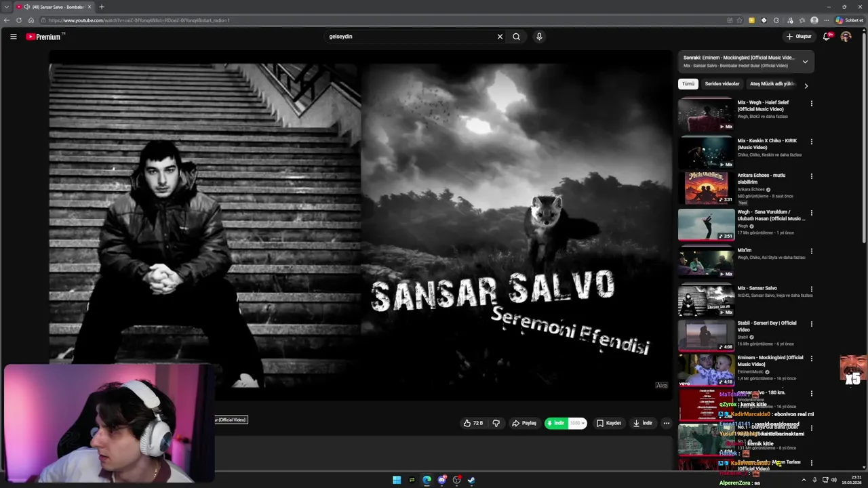
Task: Show more filter chips with right arrow
Action: click(x=806, y=85)
